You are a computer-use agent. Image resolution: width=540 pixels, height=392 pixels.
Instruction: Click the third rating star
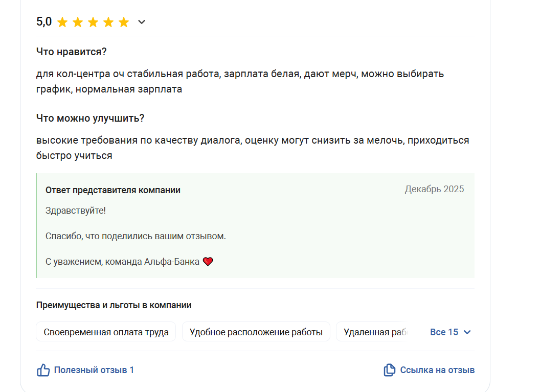tap(93, 22)
